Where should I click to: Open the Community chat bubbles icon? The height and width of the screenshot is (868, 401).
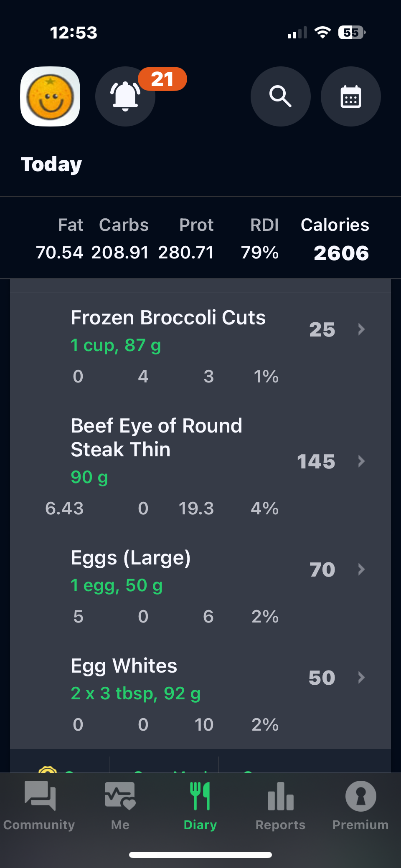click(x=40, y=795)
